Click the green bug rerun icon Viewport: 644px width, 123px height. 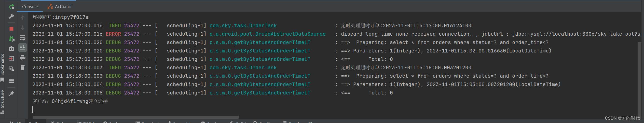coord(11,39)
